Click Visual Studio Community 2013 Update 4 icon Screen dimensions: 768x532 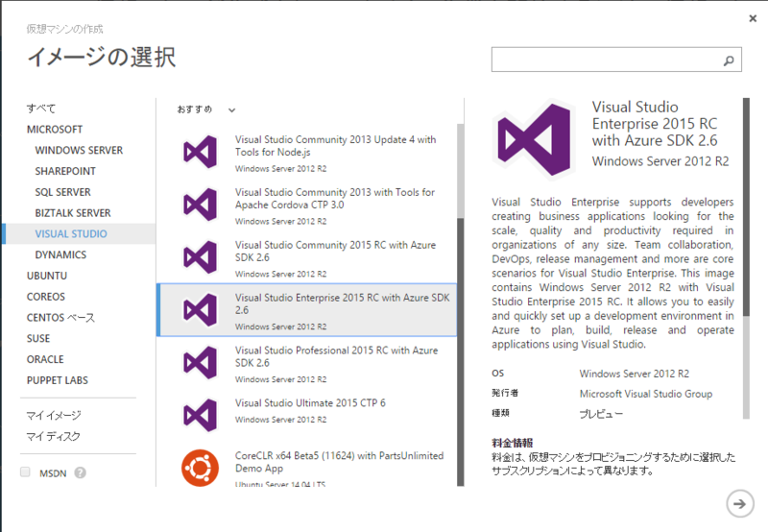tap(200, 152)
